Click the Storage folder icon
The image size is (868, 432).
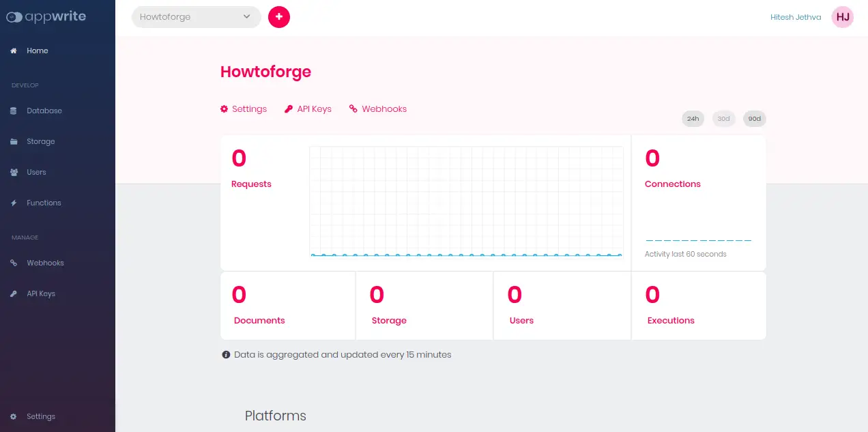pyautogui.click(x=14, y=142)
